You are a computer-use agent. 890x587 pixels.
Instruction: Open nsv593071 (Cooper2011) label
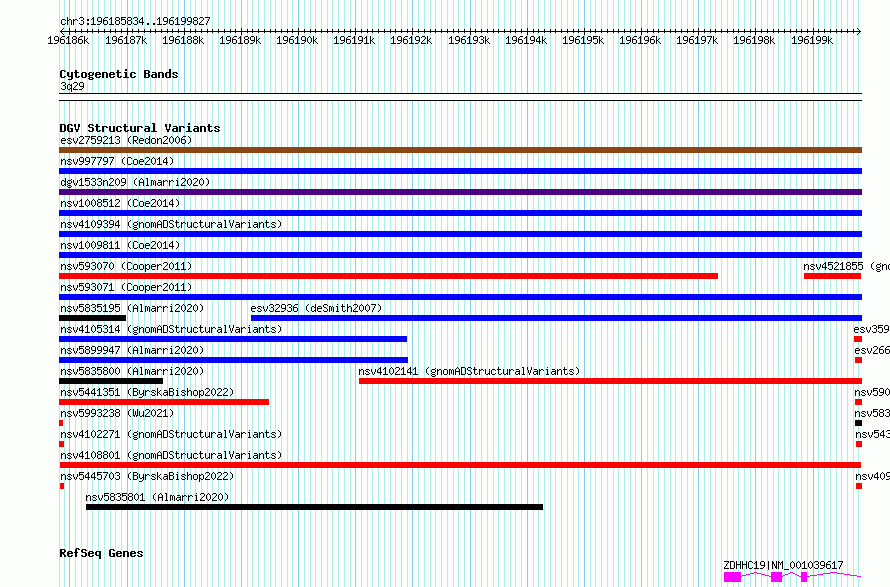point(126,287)
